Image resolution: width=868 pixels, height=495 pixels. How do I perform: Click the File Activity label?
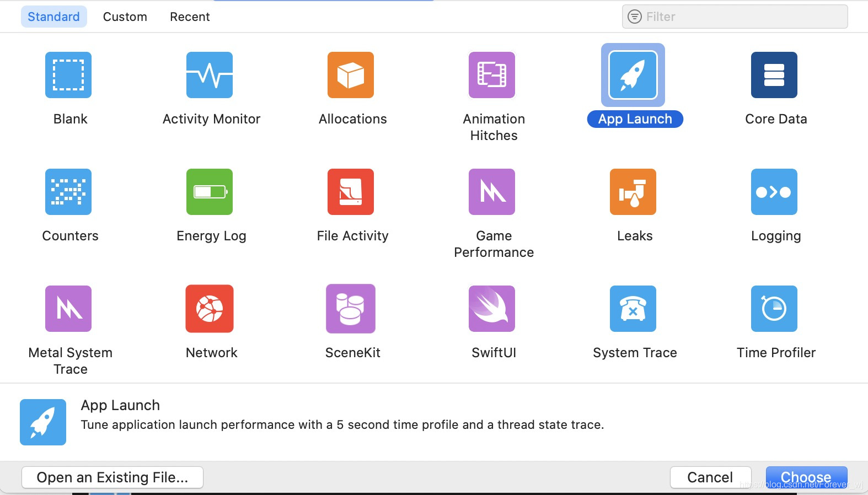click(353, 236)
